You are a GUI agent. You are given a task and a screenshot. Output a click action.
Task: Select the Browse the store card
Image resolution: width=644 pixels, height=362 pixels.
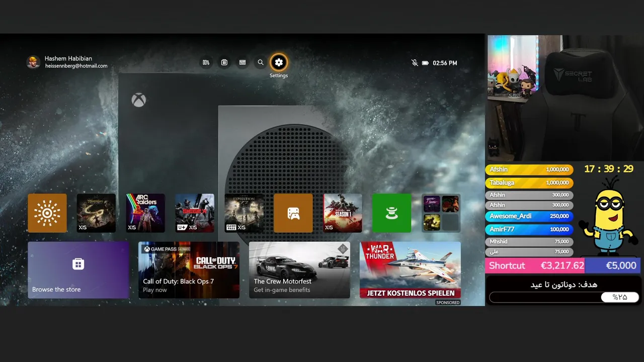click(x=78, y=270)
